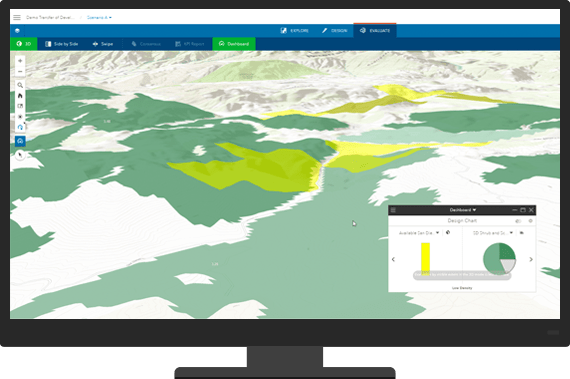Return to the home map extent

click(20, 96)
